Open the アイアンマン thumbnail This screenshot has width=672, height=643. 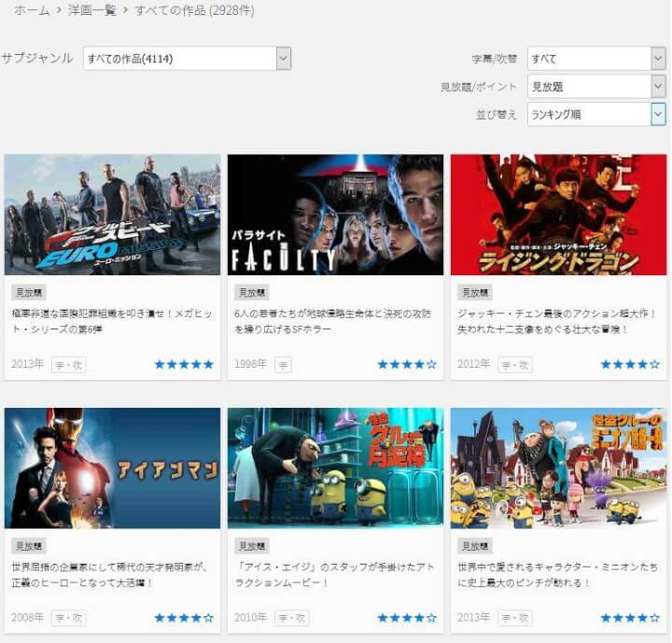click(x=112, y=468)
